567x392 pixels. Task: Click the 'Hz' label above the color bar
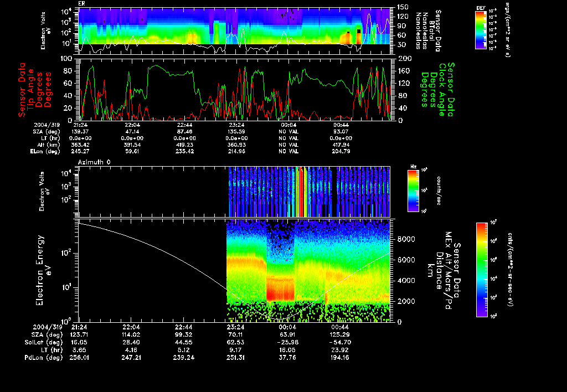pos(413,167)
